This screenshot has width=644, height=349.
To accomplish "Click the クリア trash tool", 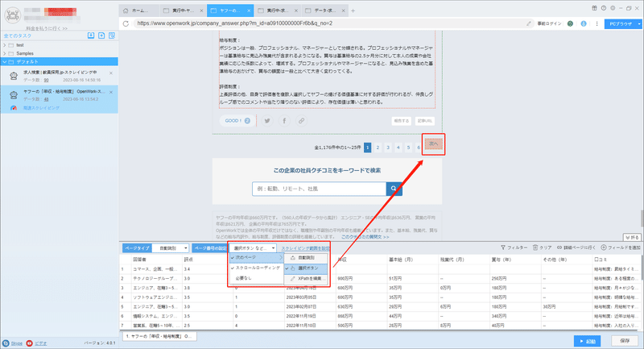I will [x=542, y=247].
